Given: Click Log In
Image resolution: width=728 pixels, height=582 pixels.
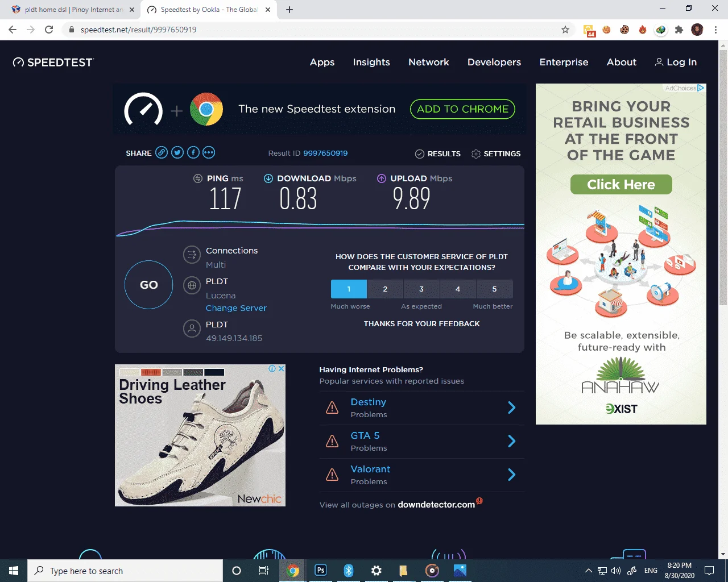Looking at the screenshot, I should tap(676, 63).
